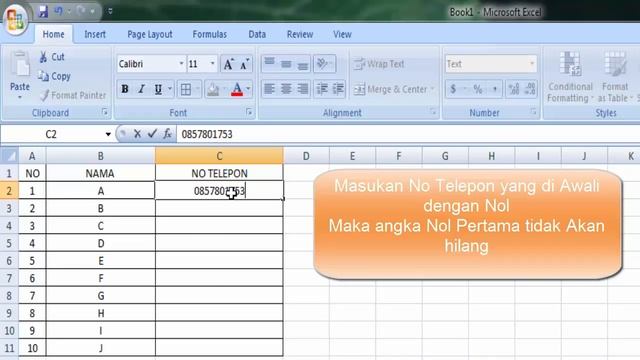Toggle italic formatting

point(141,89)
